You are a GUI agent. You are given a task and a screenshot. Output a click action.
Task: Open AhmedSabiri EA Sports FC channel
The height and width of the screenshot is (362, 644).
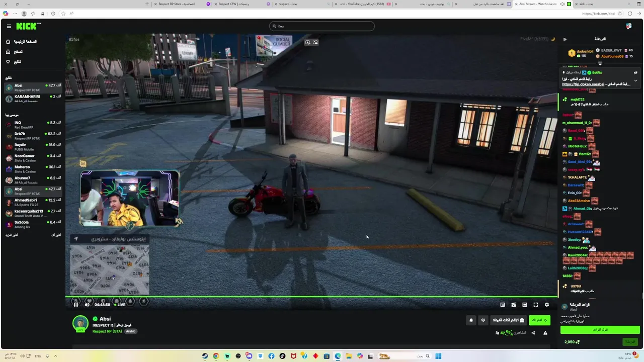click(33, 202)
